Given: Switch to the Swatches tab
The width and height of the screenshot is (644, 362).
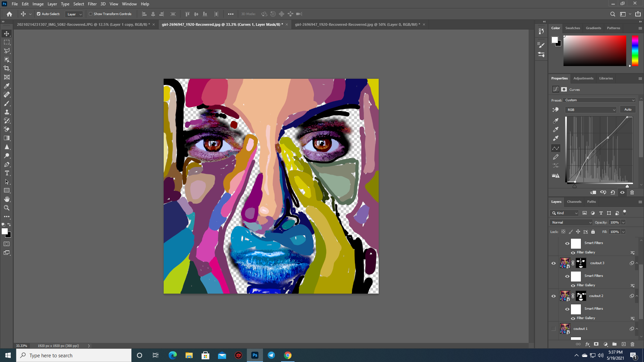Looking at the screenshot, I should tap(573, 28).
